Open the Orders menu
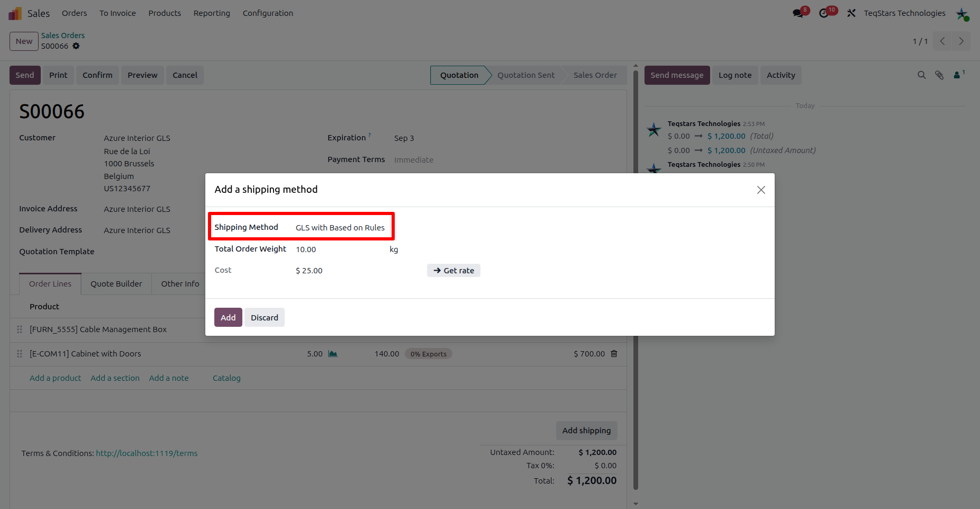This screenshot has width=980, height=509. point(75,13)
